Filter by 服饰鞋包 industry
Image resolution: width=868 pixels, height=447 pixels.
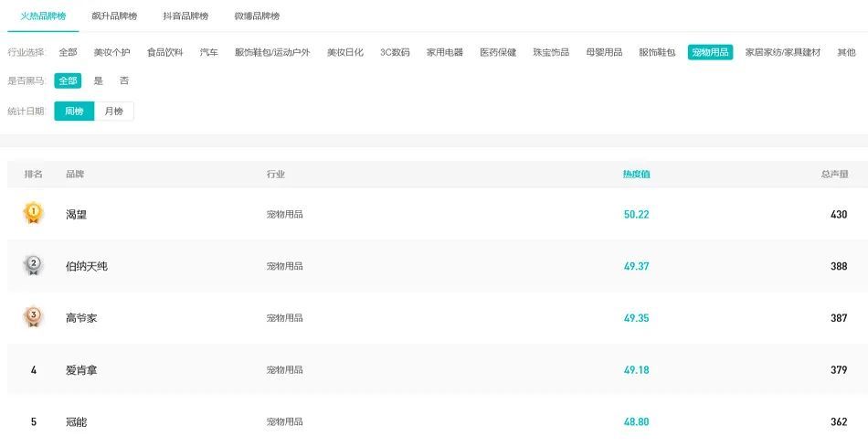(x=657, y=52)
